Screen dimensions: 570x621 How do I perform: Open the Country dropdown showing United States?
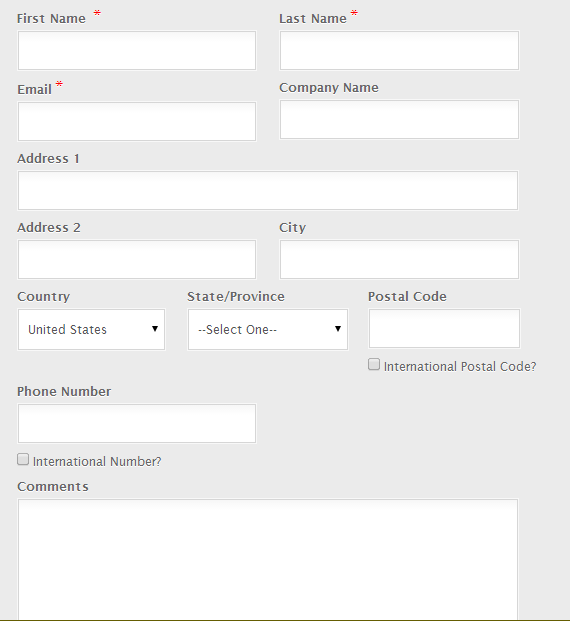pyautogui.click(x=91, y=330)
